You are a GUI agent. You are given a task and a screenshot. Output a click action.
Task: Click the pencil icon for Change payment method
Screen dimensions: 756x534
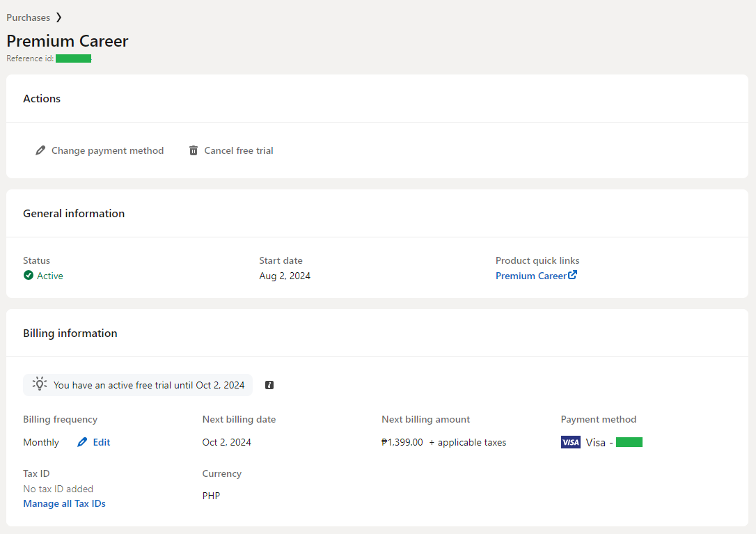click(40, 150)
